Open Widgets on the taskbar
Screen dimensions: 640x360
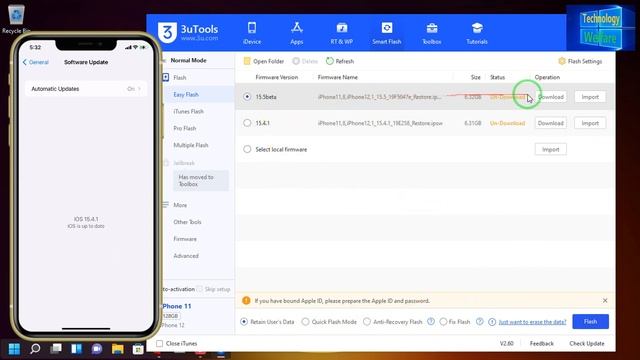click(76, 349)
